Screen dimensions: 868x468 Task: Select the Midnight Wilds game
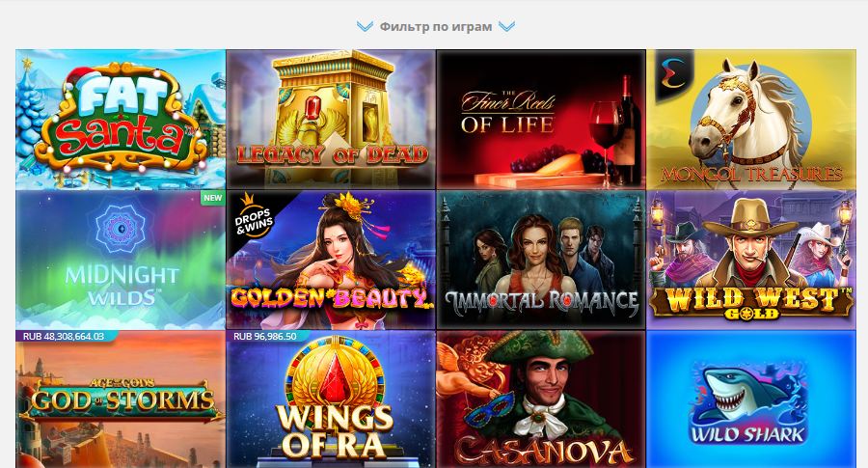point(121,260)
